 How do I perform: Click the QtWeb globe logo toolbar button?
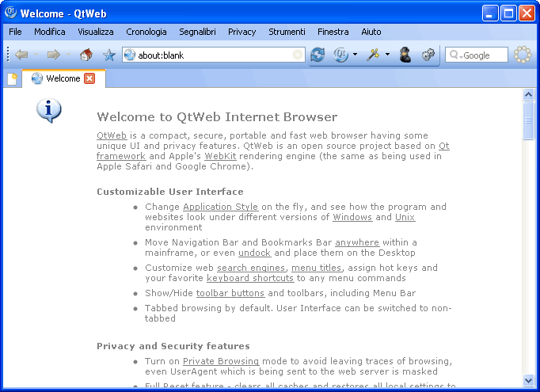click(x=340, y=55)
